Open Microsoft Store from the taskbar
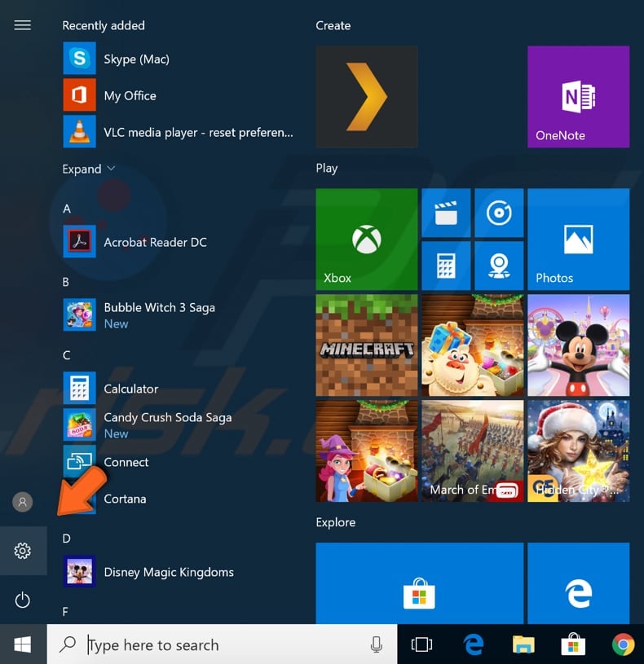Screen dimensions: 644x664 point(573,644)
